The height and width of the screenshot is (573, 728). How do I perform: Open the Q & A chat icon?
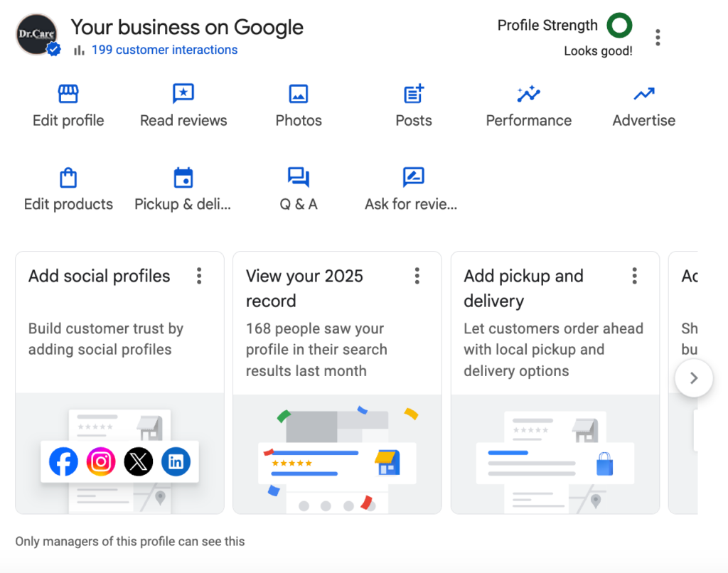click(299, 178)
